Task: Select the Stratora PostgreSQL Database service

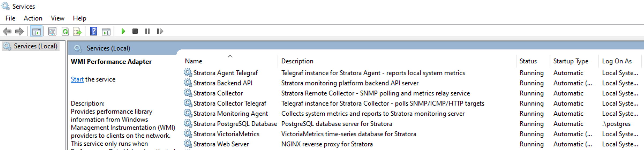Action: (x=235, y=124)
